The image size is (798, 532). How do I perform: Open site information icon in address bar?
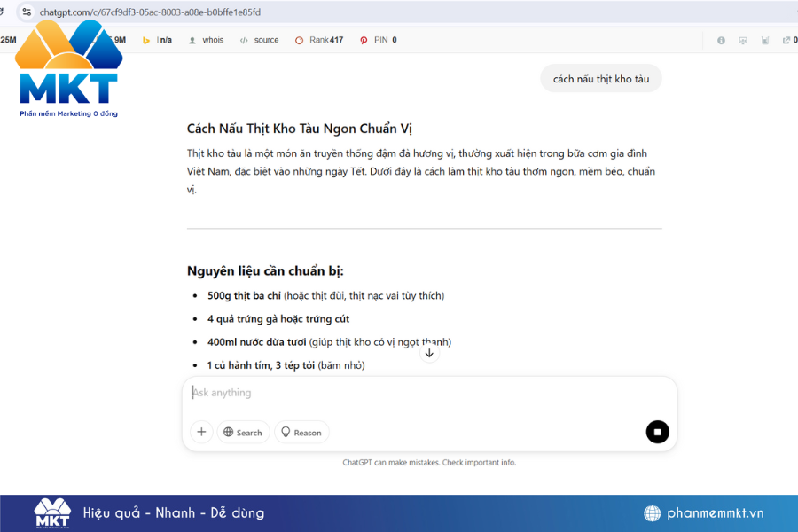(x=27, y=12)
